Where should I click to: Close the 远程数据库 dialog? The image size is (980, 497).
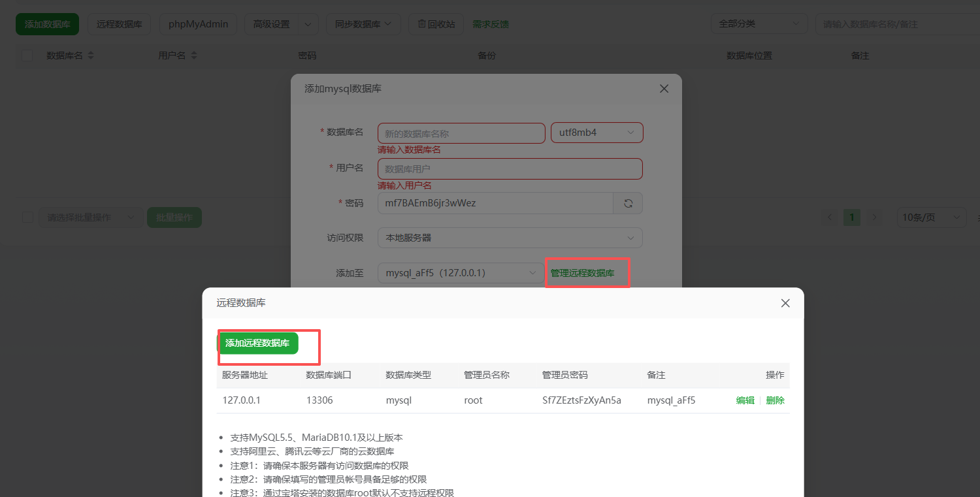(785, 303)
